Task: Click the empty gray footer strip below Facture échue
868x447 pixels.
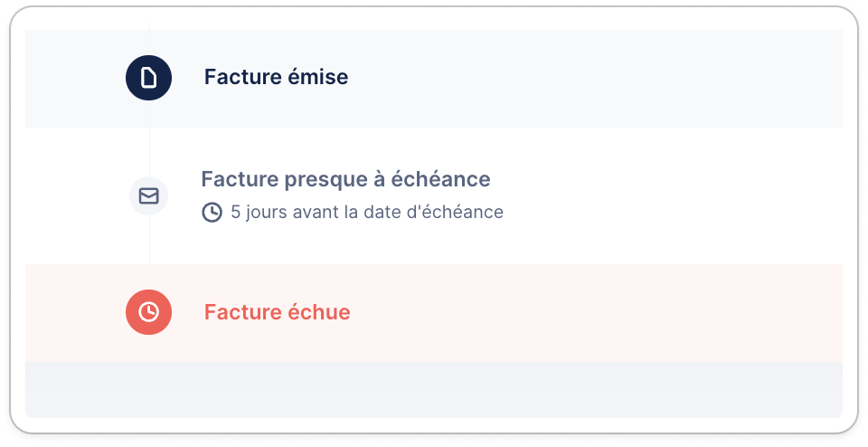Action: 434,389
